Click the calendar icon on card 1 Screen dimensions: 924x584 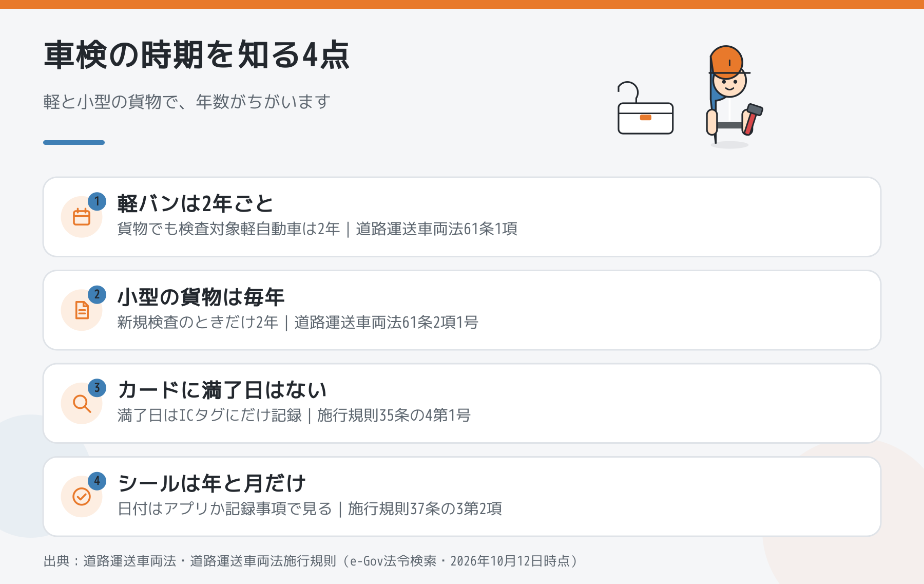[x=82, y=217]
